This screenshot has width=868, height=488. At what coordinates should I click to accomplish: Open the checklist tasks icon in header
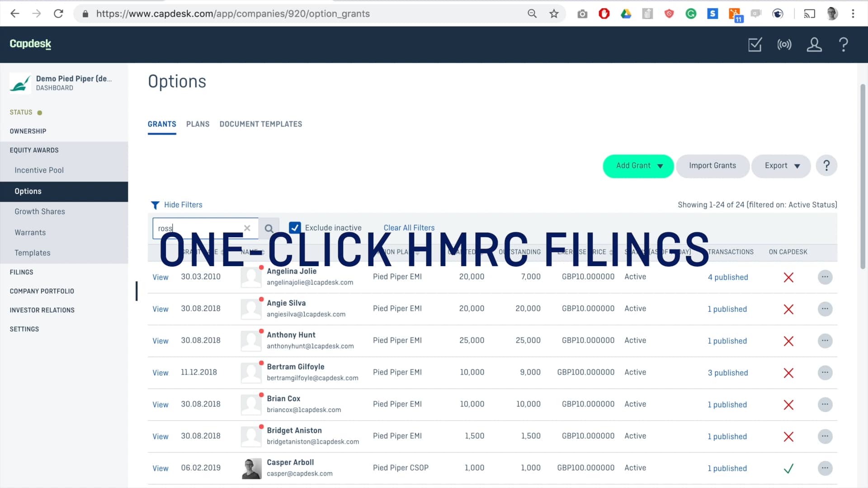coord(755,44)
